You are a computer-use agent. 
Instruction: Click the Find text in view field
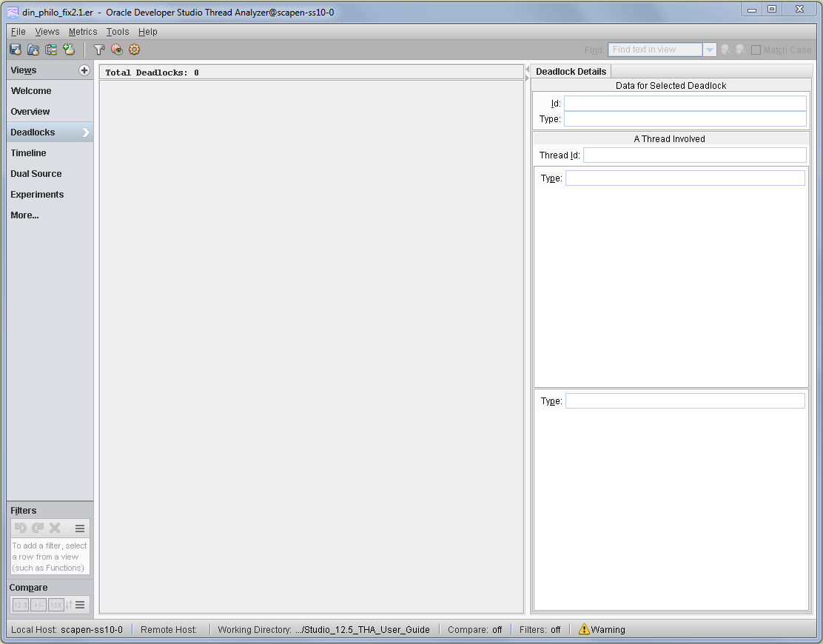pyautogui.click(x=655, y=50)
